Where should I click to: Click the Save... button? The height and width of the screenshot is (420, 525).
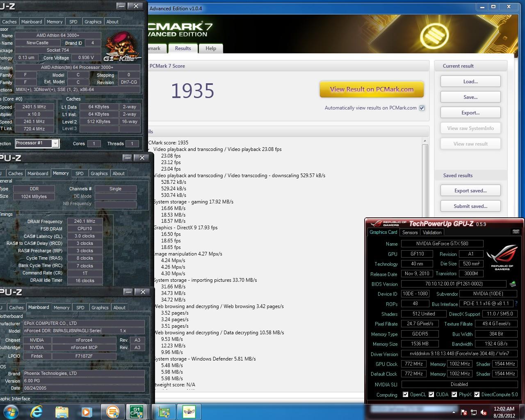click(x=470, y=97)
